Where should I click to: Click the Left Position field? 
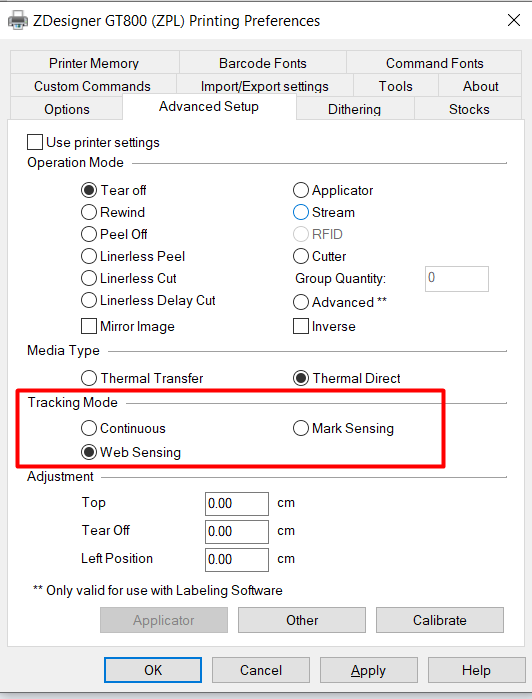click(x=237, y=559)
